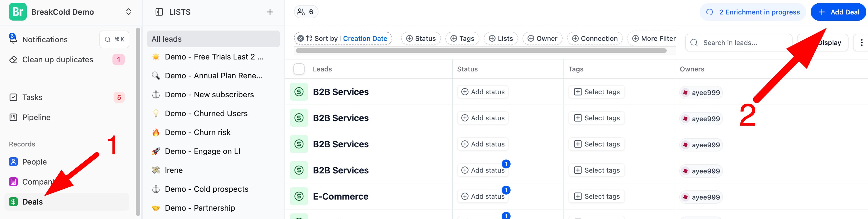Open Clean up duplicates
The image size is (868, 219).
click(x=58, y=59)
